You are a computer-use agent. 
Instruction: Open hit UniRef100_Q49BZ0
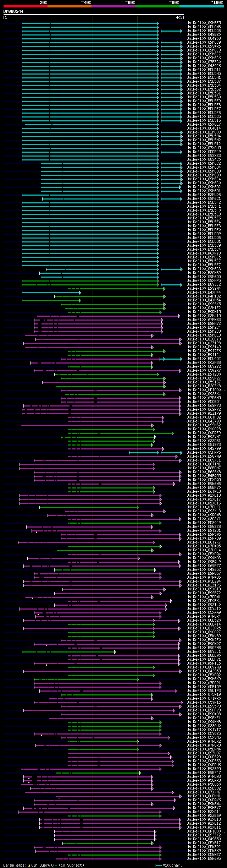click(x=204, y=34)
